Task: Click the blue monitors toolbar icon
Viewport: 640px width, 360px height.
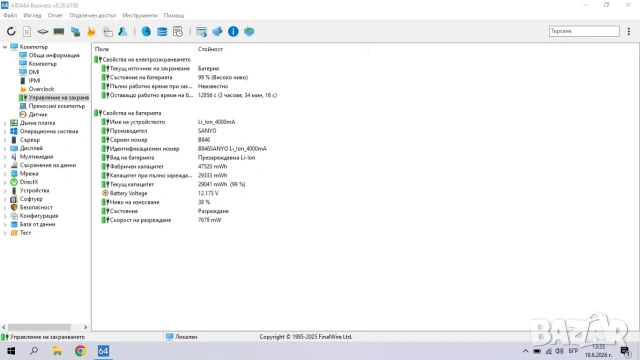Action: [x=75, y=31]
